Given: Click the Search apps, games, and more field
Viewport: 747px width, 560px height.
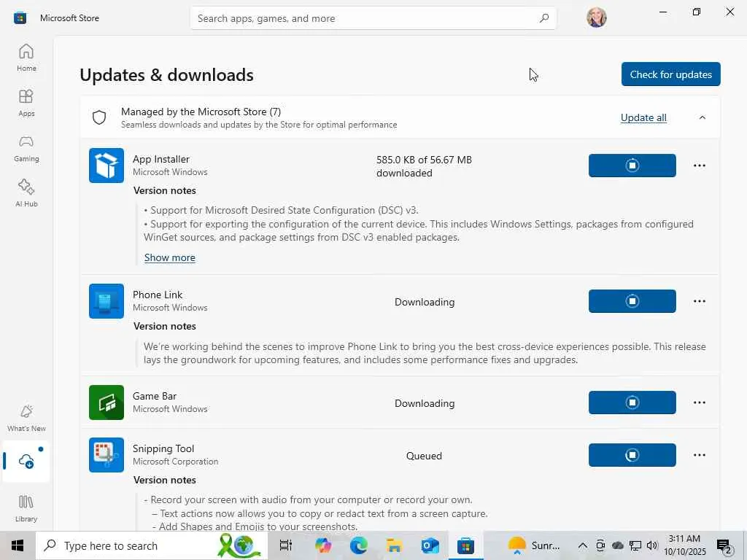Looking at the screenshot, I should point(373,18).
